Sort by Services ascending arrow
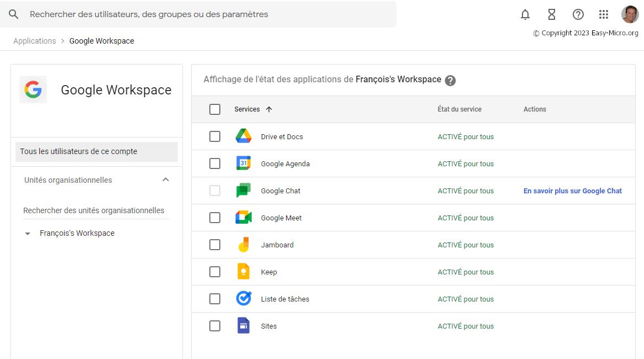The height and width of the screenshot is (359, 644). [269, 109]
